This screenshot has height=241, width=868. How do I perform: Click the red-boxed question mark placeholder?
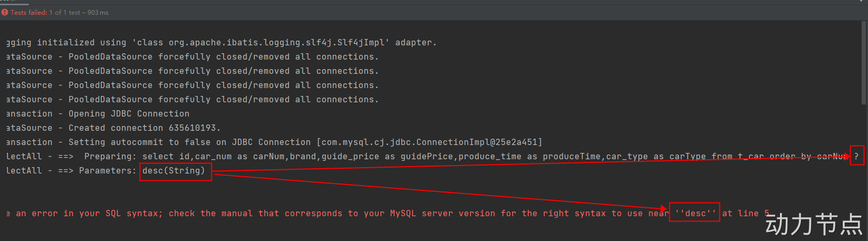click(857, 156)
